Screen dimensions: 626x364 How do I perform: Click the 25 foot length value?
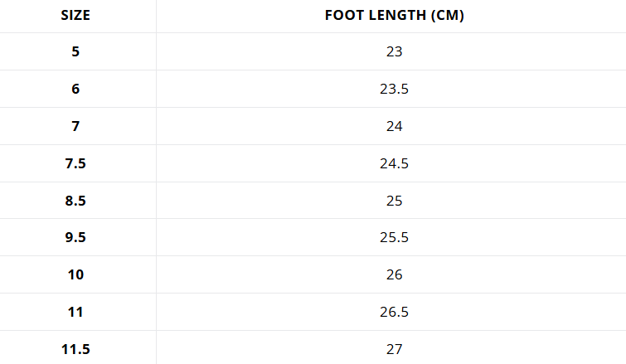tap(394, 201)
